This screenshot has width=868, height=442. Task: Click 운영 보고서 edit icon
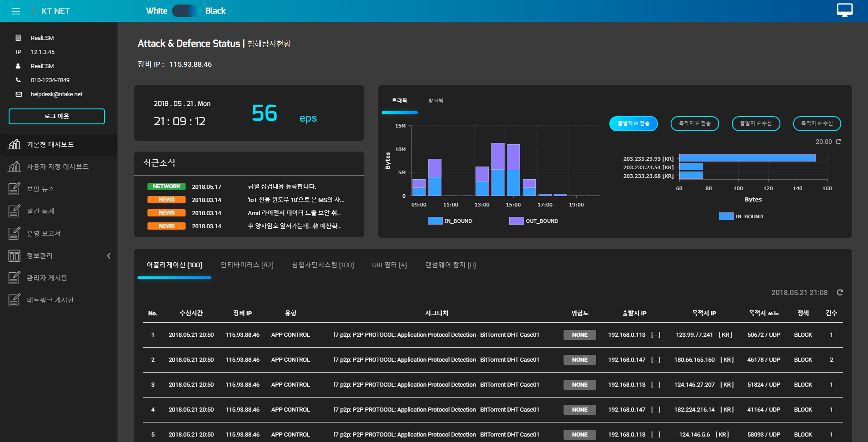15,233
